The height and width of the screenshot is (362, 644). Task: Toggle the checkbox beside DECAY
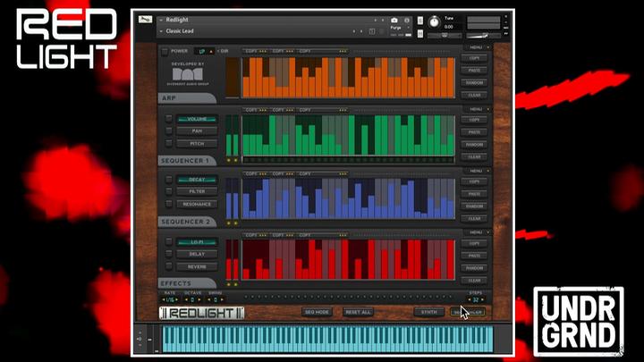tap(168, 180)
